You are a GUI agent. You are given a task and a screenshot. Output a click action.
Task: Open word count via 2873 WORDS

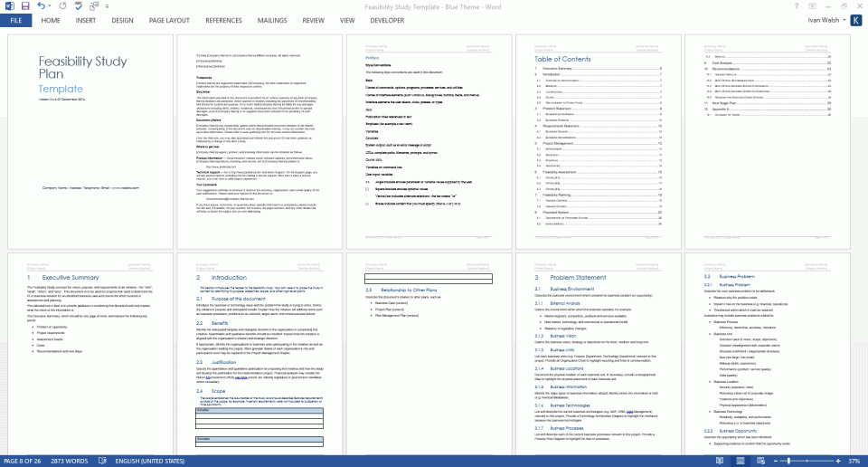(70, 461)
